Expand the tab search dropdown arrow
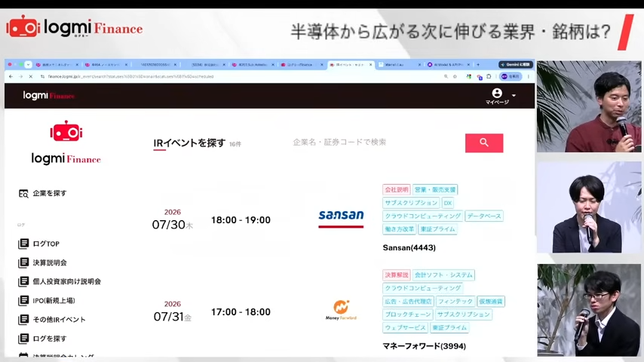Viewport: 644px width, 362px height. pyautogui.click(x=28, y=65)
